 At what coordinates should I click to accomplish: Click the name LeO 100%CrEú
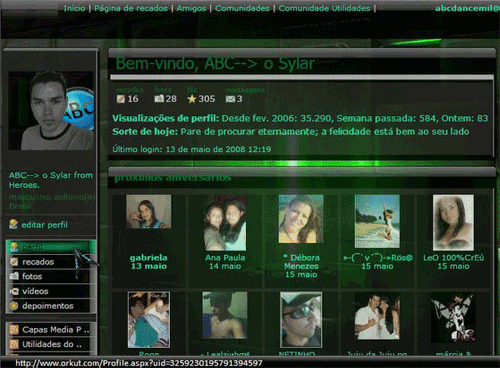pos(453,258)
